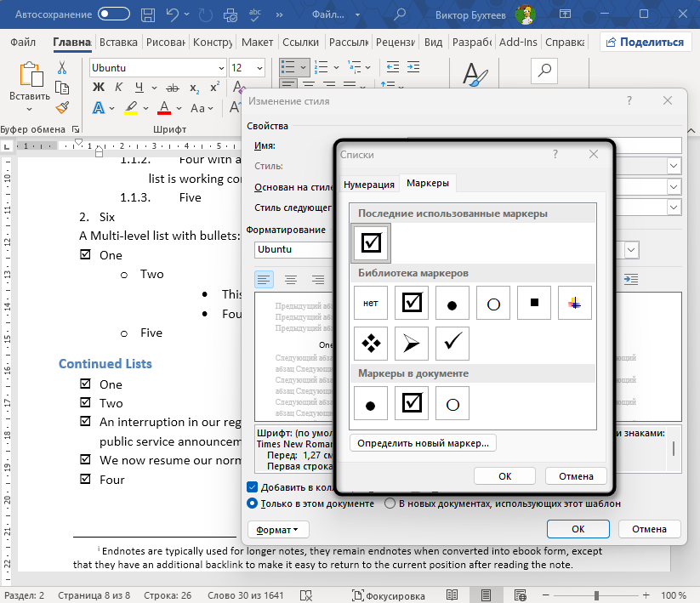This screenshot has height=603, width=700.
Task: Switch to Web layout view in status bar
Action: tap(520, 595)
